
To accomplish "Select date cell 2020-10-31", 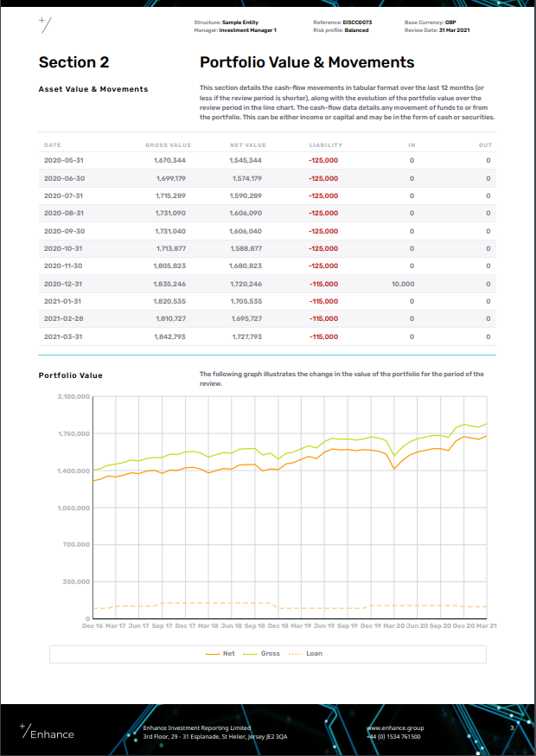I will (x=64, y=249).
